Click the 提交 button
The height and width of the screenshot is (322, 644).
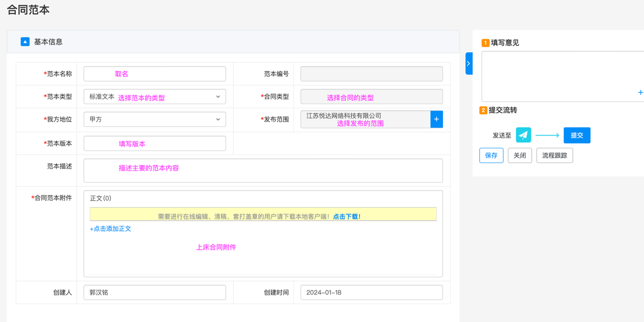click(577, 135)
